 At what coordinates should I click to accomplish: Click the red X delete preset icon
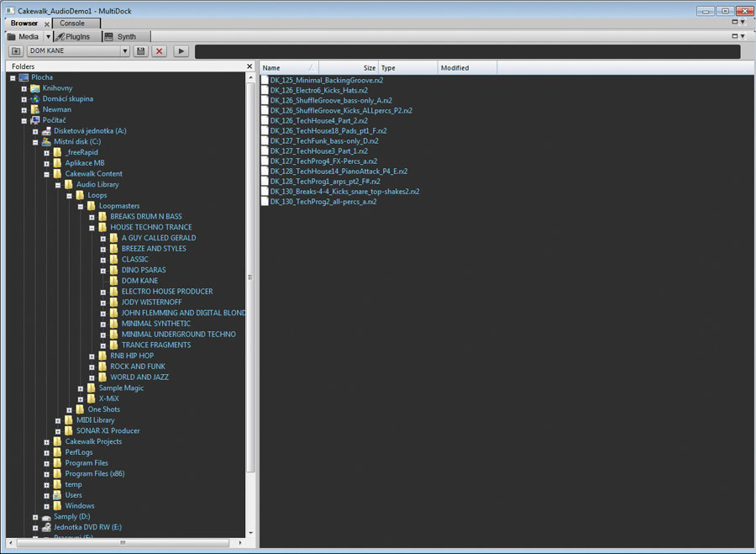pos(160,51)
